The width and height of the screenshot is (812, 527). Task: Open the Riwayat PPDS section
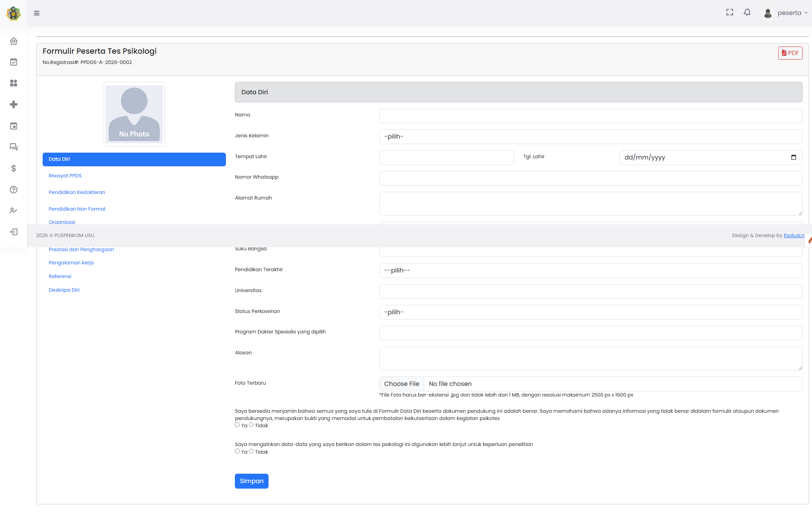pos(65,176)
